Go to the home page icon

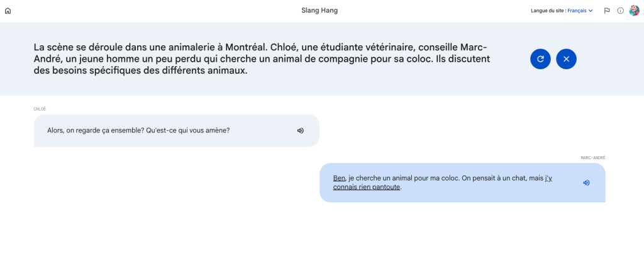tap(8, 11)
